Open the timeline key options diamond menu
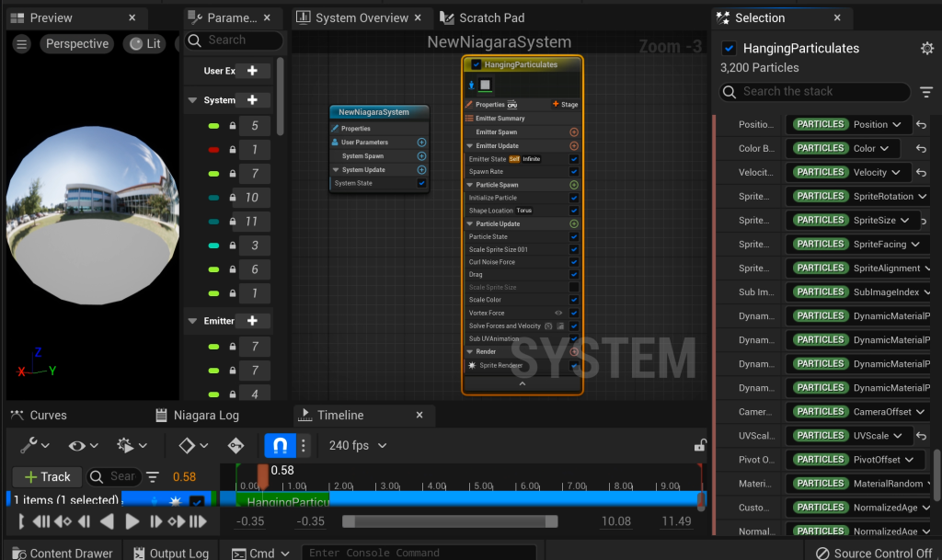The height and width of the screenshot is (560, 942). pyautogui.click(x=193, y=445)
